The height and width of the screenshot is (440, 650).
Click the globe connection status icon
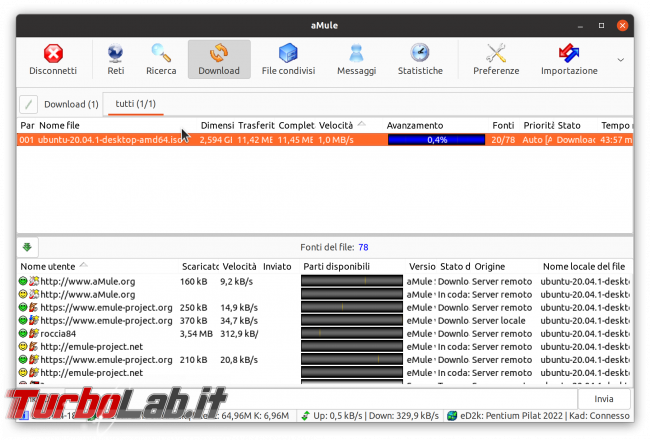point(452,416)
